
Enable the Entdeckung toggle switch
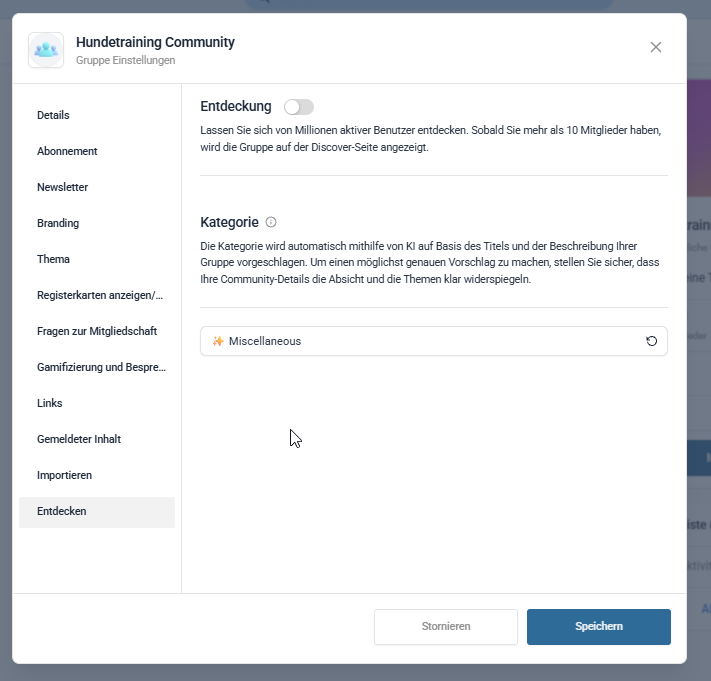click(x=299, y=107)
